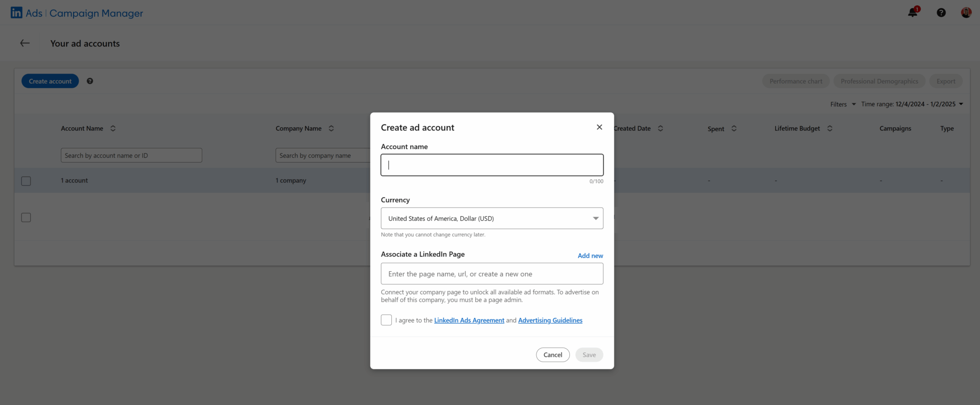The image size is (980, 405).
Task: Click Search by account name or ID
Action: pos(131,155)
